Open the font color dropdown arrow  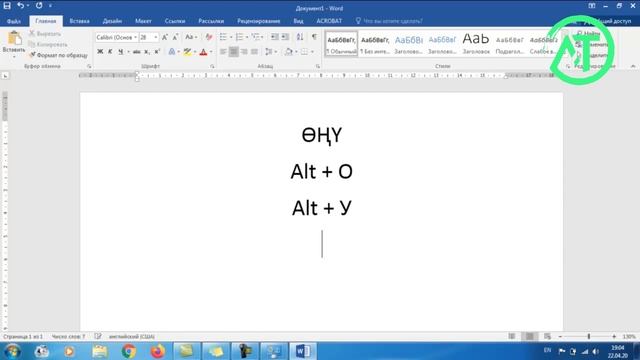211,52
